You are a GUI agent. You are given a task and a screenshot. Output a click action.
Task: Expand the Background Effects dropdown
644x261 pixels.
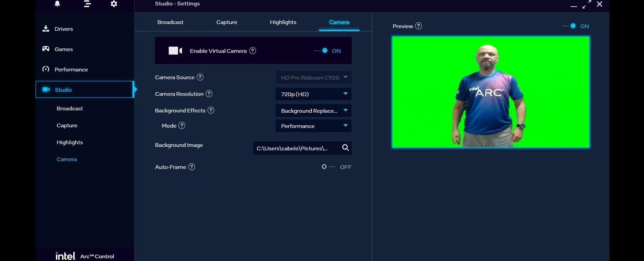[x=313, y=111]
